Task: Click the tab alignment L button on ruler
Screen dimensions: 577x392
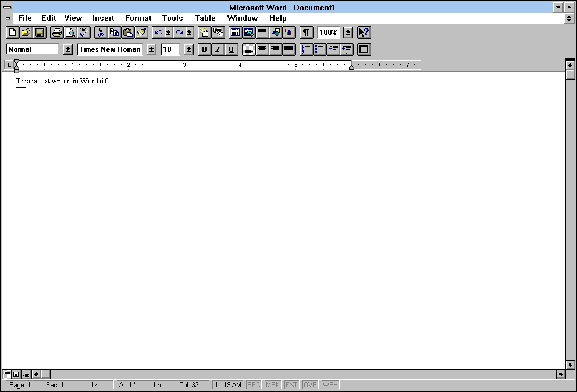Action: (x=9, y=65)
